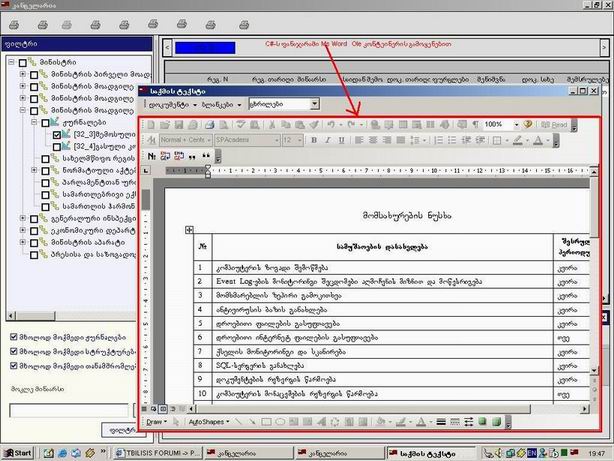The image size is (614, 461).
Task: Expand მინისტრის პირველი მოად... tree node
Action: point(23,74)
